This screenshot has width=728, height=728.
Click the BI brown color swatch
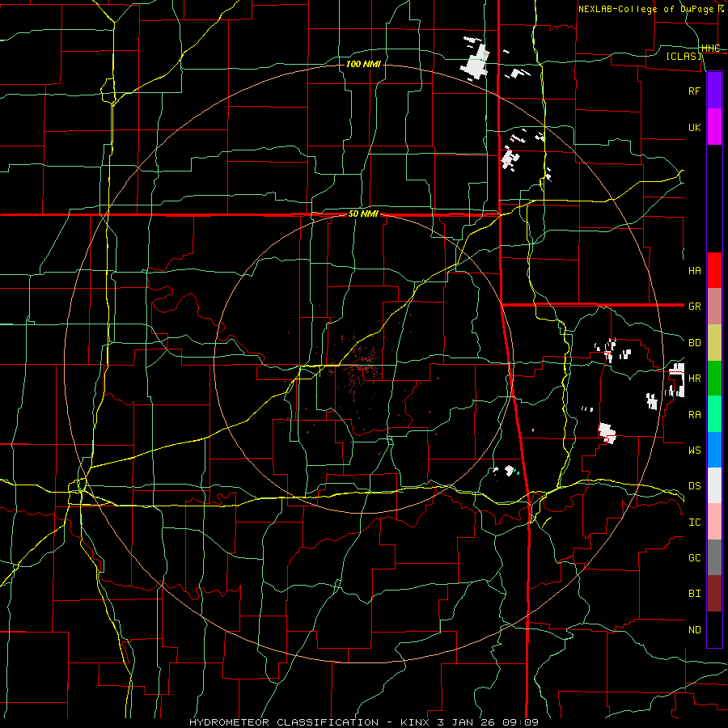(x=714, y=594)
